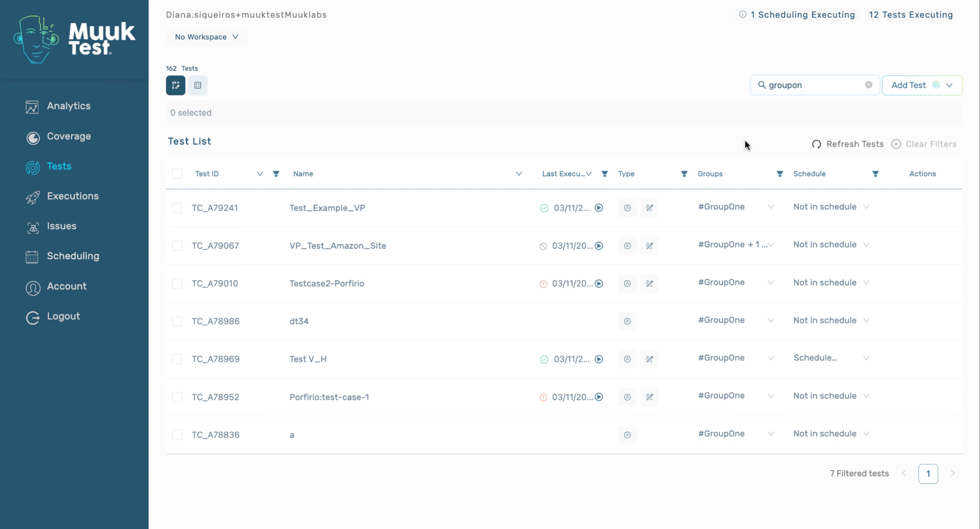Open test name Testcase2-Porfirio
Viewport: 980px width, 529px height.
(327, 283)
